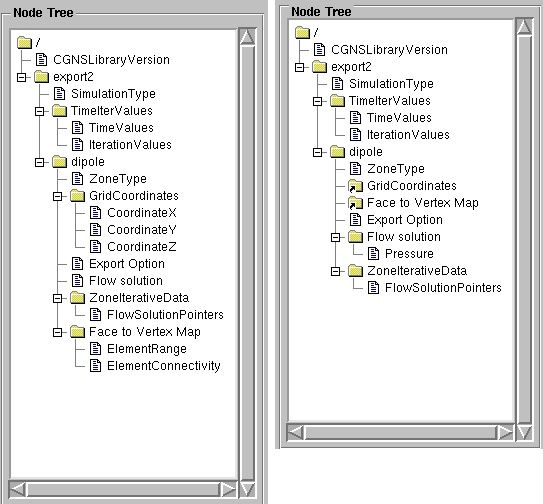This screenshot has height=504, width=543.
Task: Click ZoneIterativeData folder icon in right tree
Action: point(356,271)
